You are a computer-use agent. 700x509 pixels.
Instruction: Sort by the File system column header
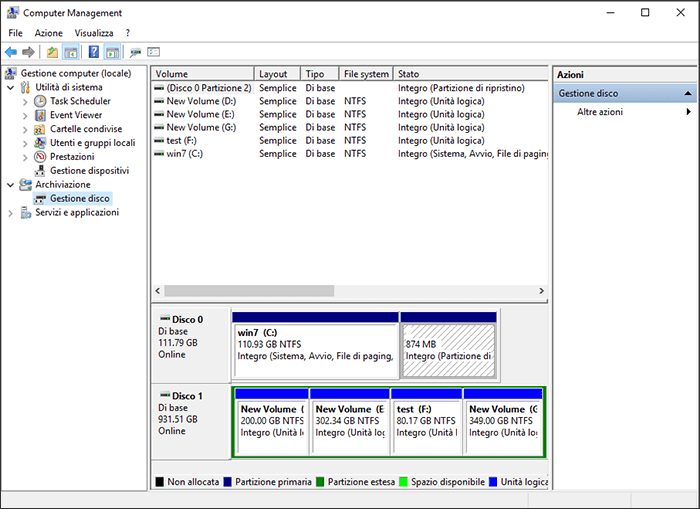pos(366,74)
